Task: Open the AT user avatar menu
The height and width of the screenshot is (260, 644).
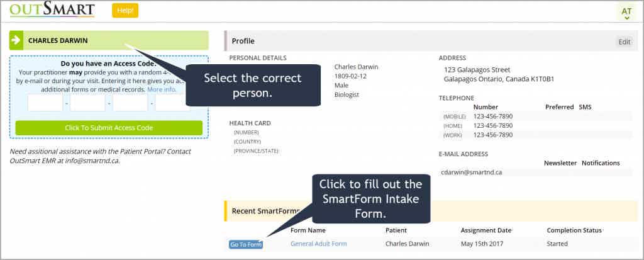Action: point(626,11)
